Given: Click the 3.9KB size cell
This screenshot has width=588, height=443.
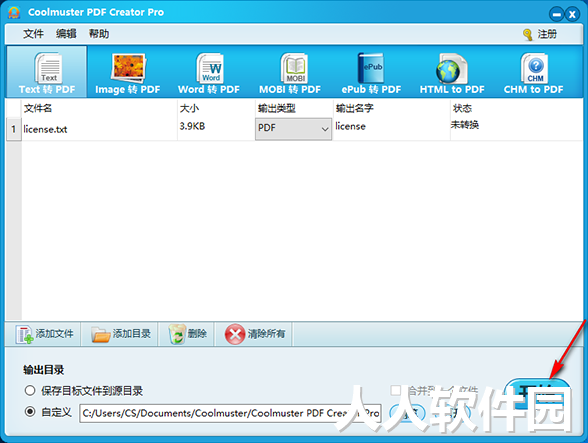Looking at the screenshot, I should (216, 129).
